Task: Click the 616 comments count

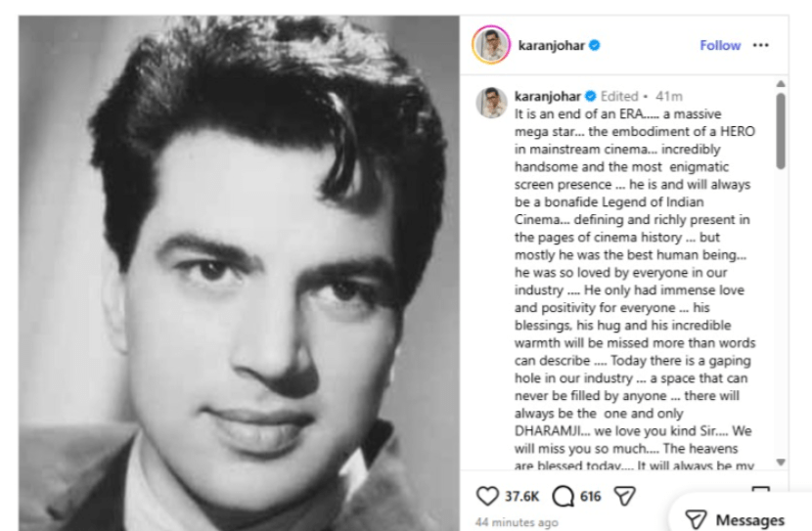Action: point(590,497)
